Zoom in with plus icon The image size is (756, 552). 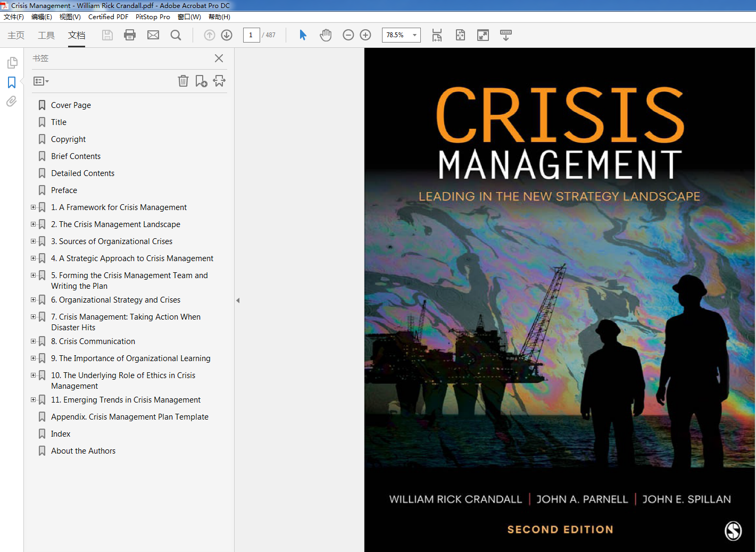tap(365, 35)
